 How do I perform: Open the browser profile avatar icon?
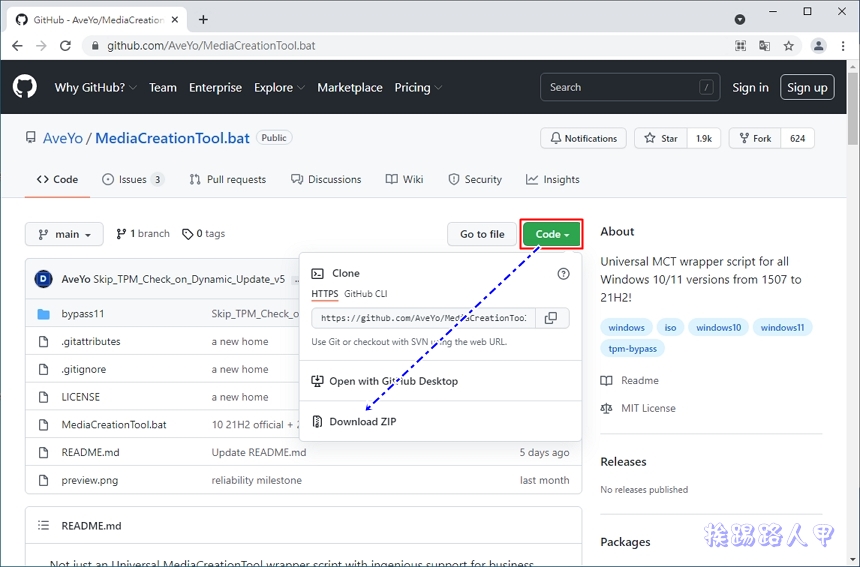(818, 46)
